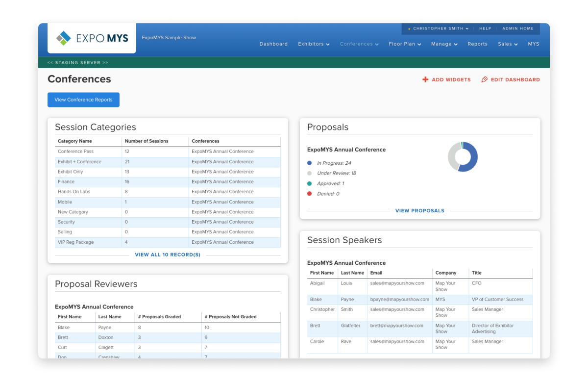Screen dimensions: 588x382
Task: Click the blue In Progress legend dot
Action: [x=309, y=162]
